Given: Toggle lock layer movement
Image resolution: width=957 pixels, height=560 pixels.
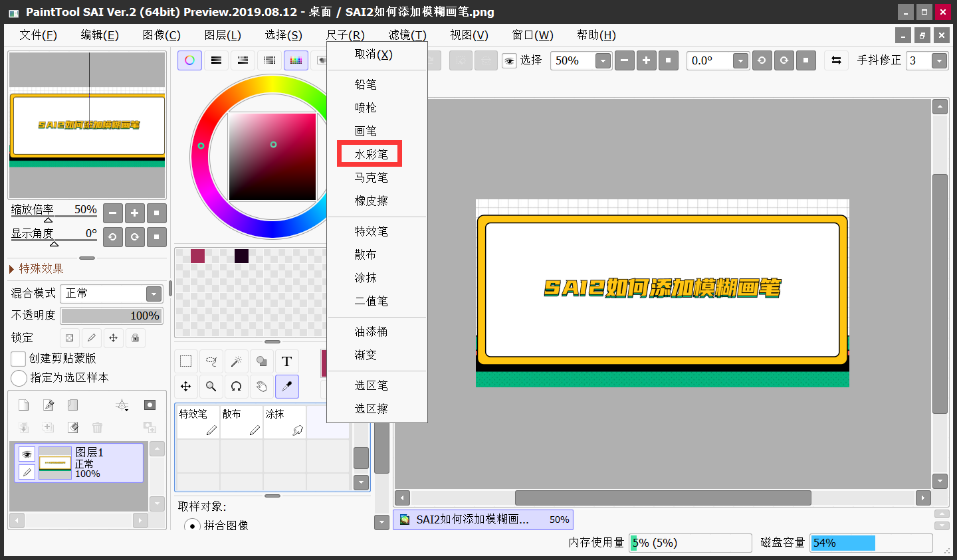Looking at the screenshot, I should [x=114, y=338].
